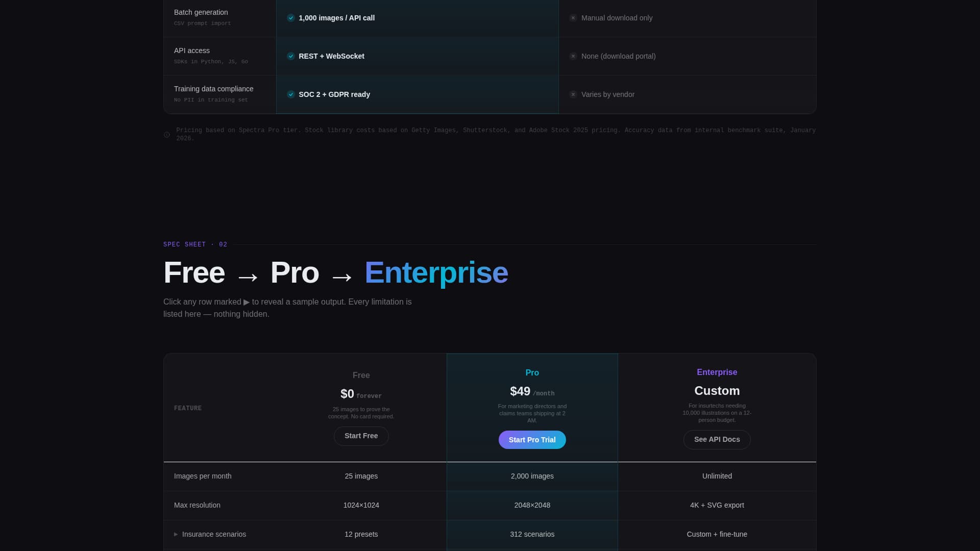Expand the Insurance scenarios row to reveal sample output
The image size is (980, 551).
coord(214,534)
